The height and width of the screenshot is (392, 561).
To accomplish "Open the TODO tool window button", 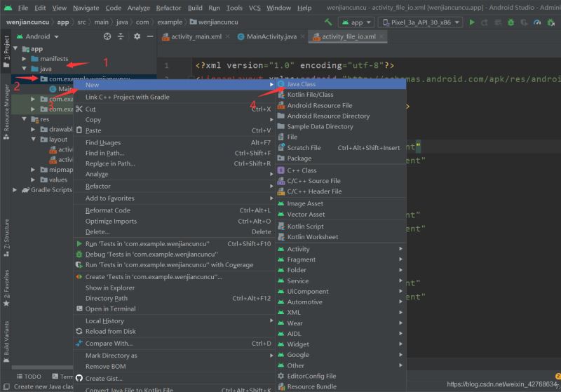I will tap(28, 377).
